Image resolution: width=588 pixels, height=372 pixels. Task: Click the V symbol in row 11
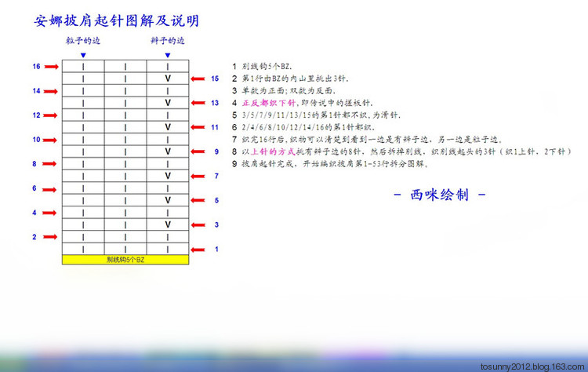[x=168, y=127]
